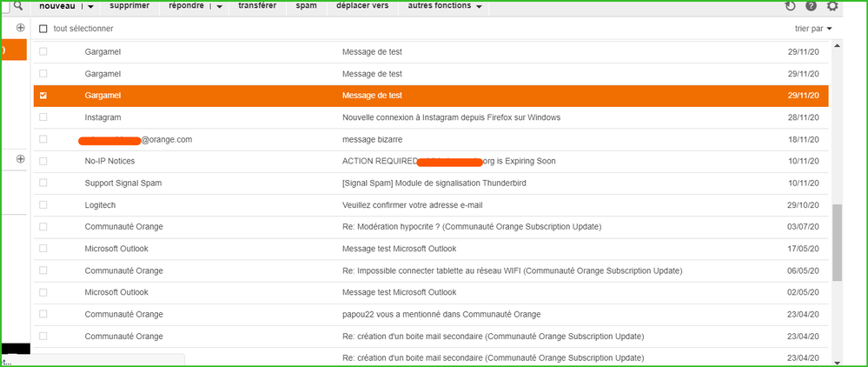Expand the 'répondre' dropdown arrow
This screenshot has width=868, height=367.
coord(218,7)
